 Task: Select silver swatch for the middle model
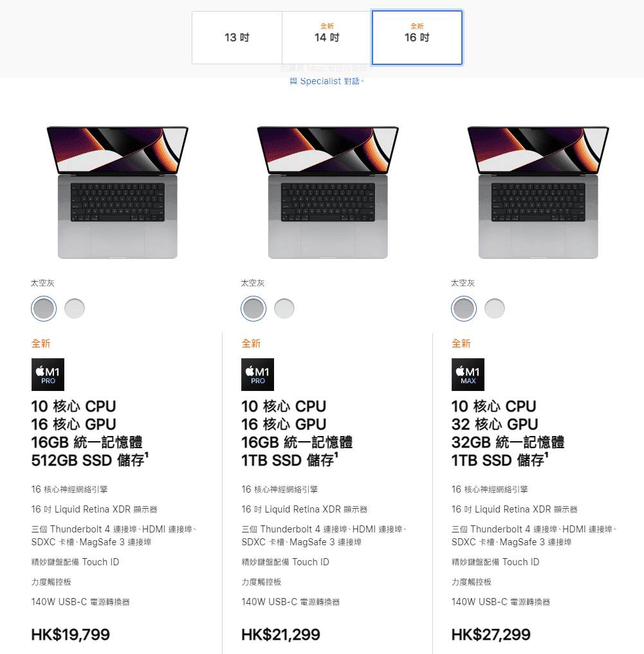(x=284, y=309)
